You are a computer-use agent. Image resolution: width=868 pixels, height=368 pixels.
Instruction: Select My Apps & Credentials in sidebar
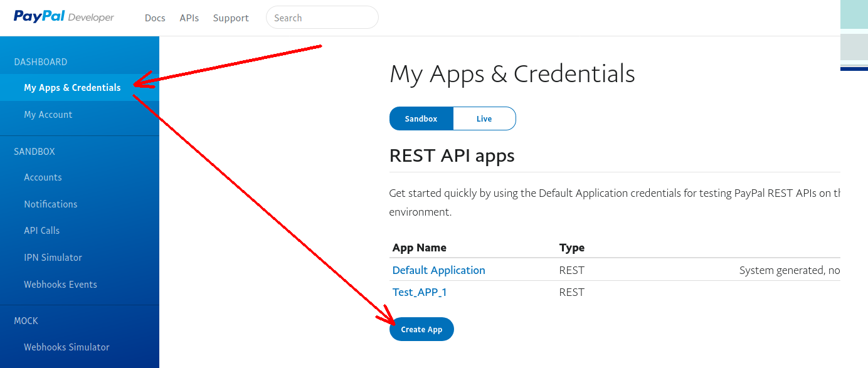[x=72, y=88]
